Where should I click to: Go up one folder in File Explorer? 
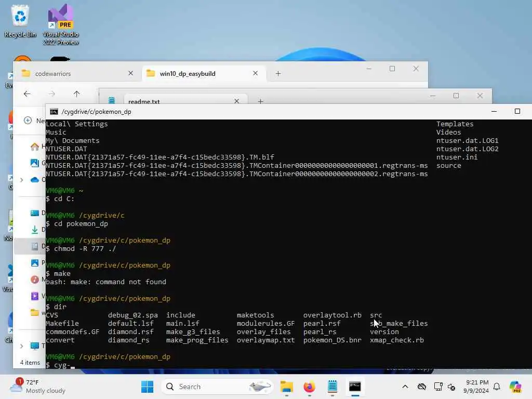(x=77, y=94)
